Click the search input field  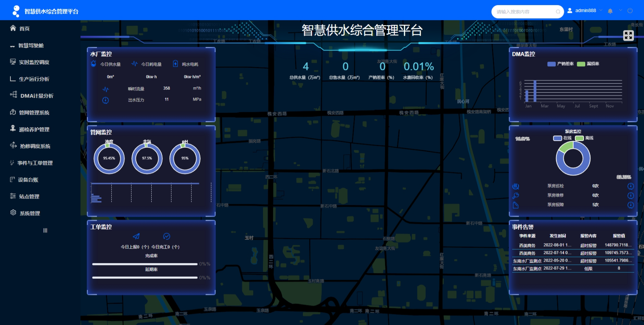(x=524, y=12)
